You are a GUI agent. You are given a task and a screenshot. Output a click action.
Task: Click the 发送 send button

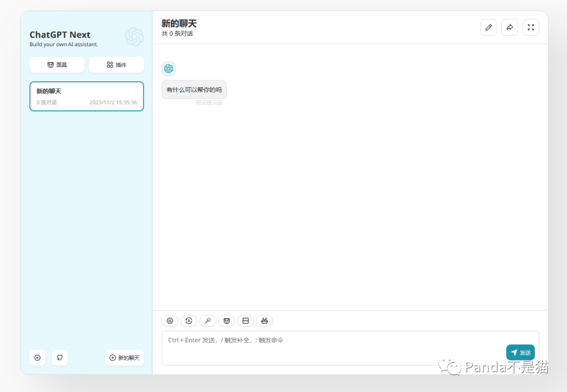520,352
